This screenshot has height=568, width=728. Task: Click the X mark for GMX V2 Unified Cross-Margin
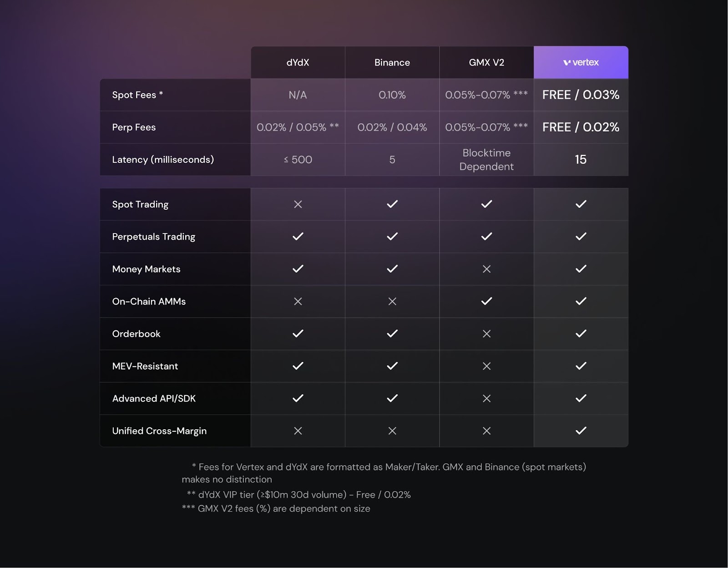coord(486,431)
